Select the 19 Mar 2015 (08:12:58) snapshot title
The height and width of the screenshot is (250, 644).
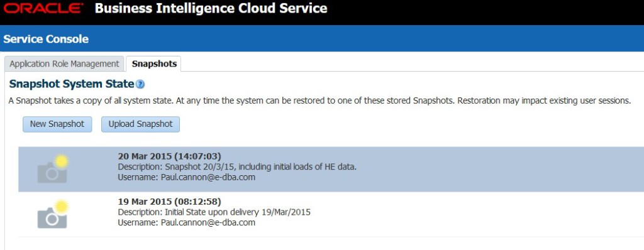(x=170, y=202)
